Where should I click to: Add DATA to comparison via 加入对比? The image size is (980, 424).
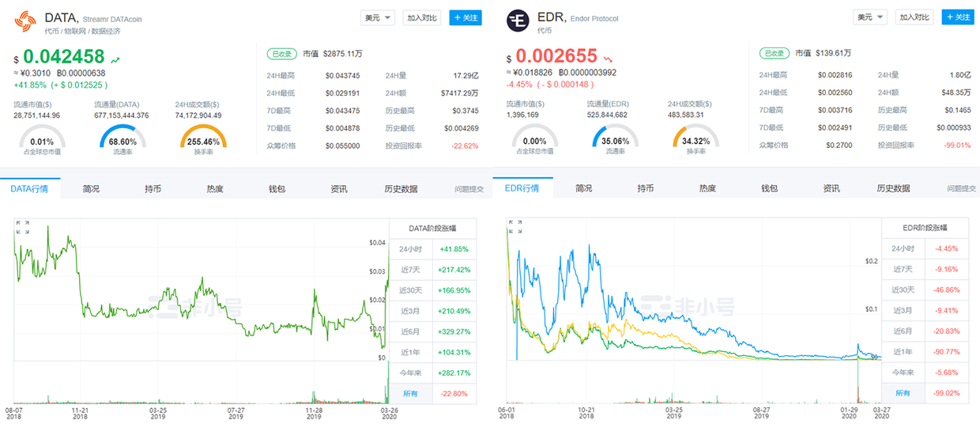(x=423, y=17)
